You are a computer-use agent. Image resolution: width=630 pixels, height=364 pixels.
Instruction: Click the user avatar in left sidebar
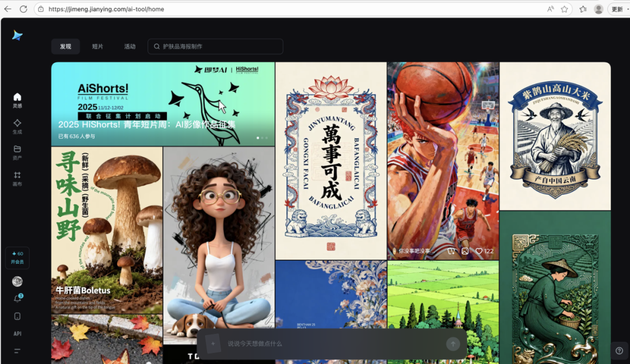[x=17, y=281]
